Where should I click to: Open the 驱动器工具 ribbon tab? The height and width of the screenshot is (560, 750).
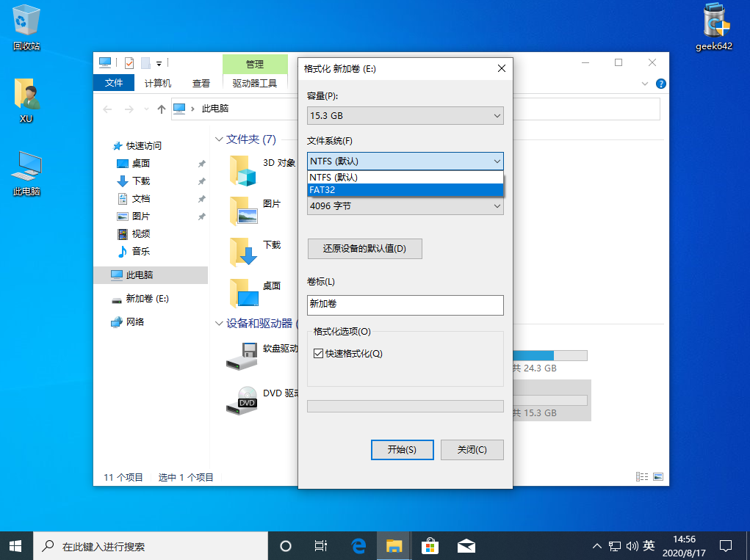[255, 83]
